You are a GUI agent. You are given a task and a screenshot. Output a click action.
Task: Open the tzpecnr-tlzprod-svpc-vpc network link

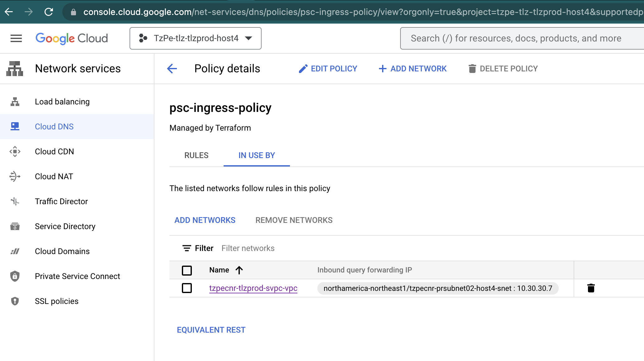click(253, 288)
